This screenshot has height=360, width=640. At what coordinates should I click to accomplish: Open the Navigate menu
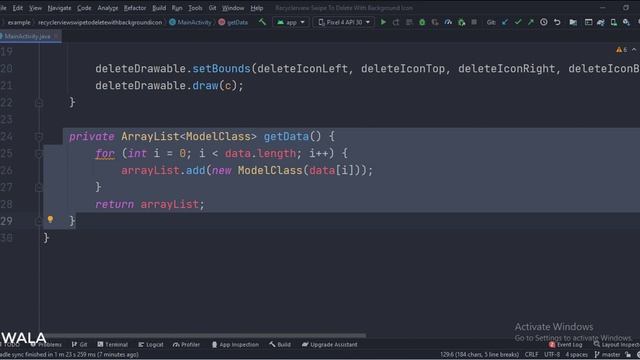[x=59, y=8]
